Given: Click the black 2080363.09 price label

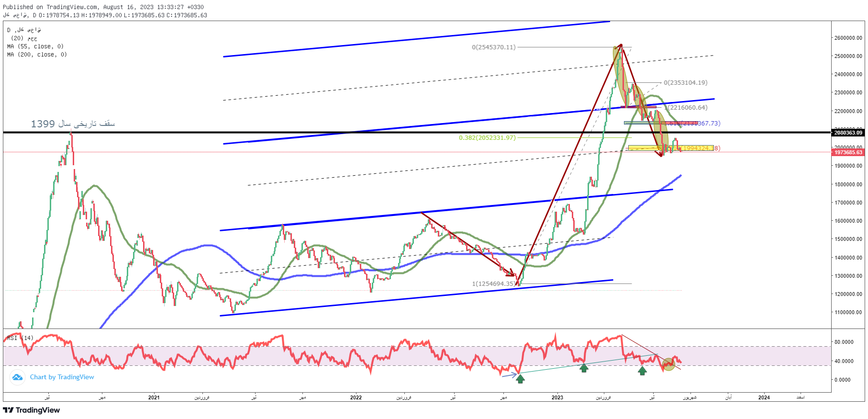Looking at the screenshot, I should (x=848, y=133).
